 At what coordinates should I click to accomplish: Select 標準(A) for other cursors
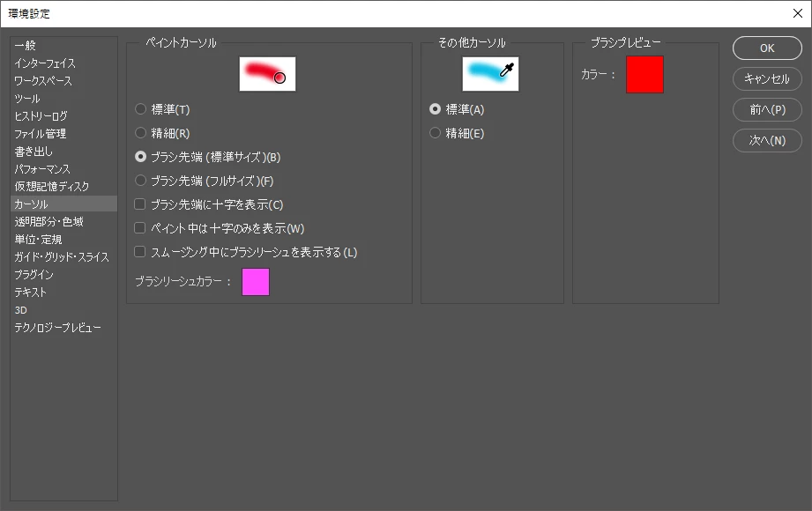click(x=436, y=109)
